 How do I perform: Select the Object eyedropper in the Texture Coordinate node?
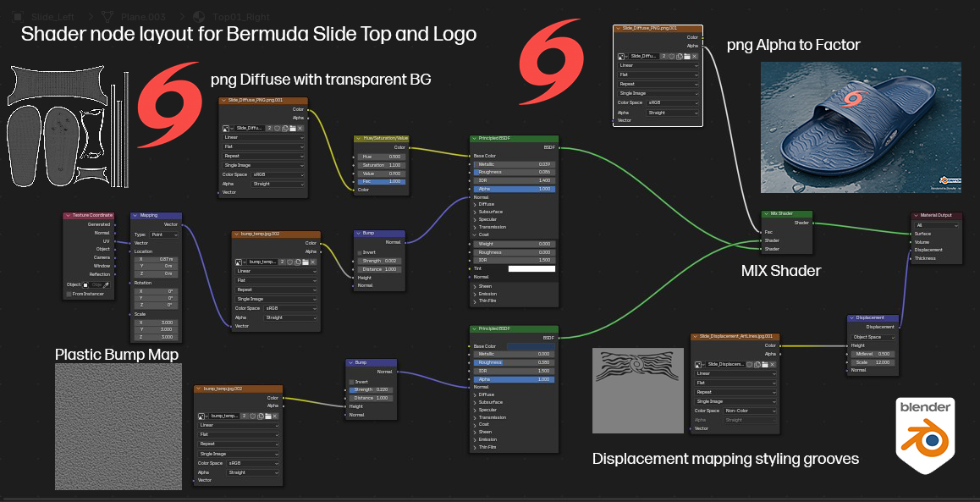tap(106, 284)
